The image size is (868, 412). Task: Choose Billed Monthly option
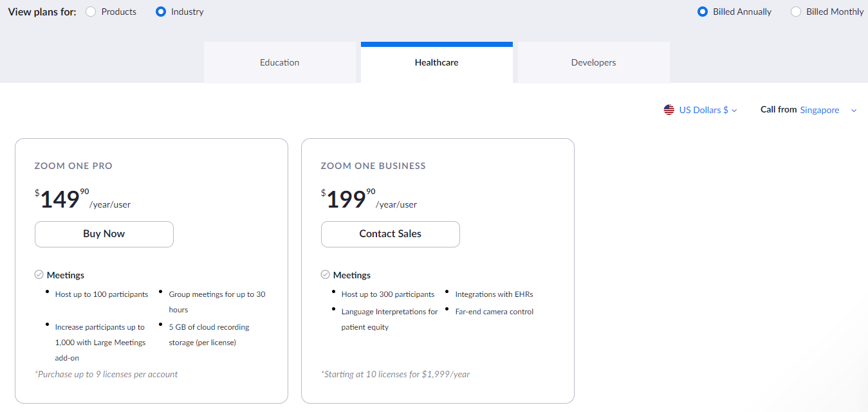click(796, 12)
